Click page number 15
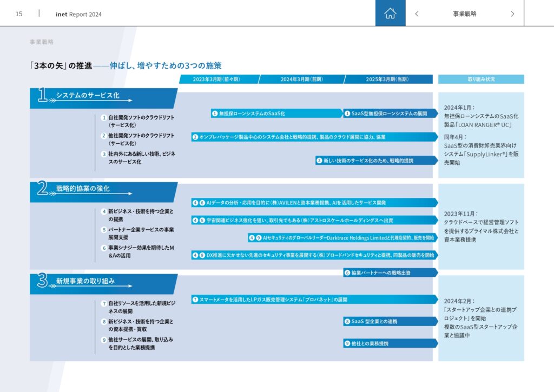 (x=19, y=14)
